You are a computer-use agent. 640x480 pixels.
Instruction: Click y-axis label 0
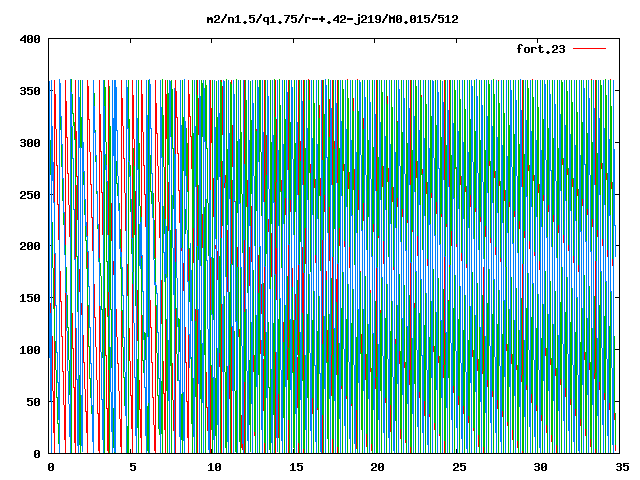tap(37, 453)
